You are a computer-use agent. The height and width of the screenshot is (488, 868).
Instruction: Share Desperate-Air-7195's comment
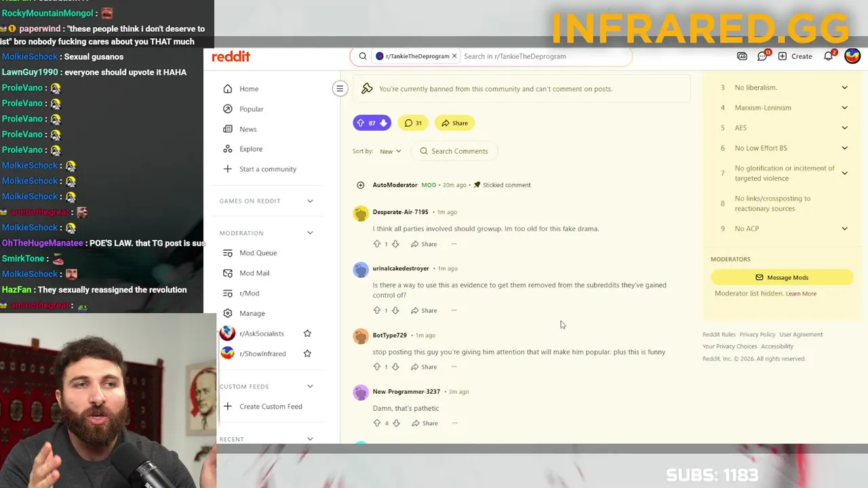tap(424, 244)
